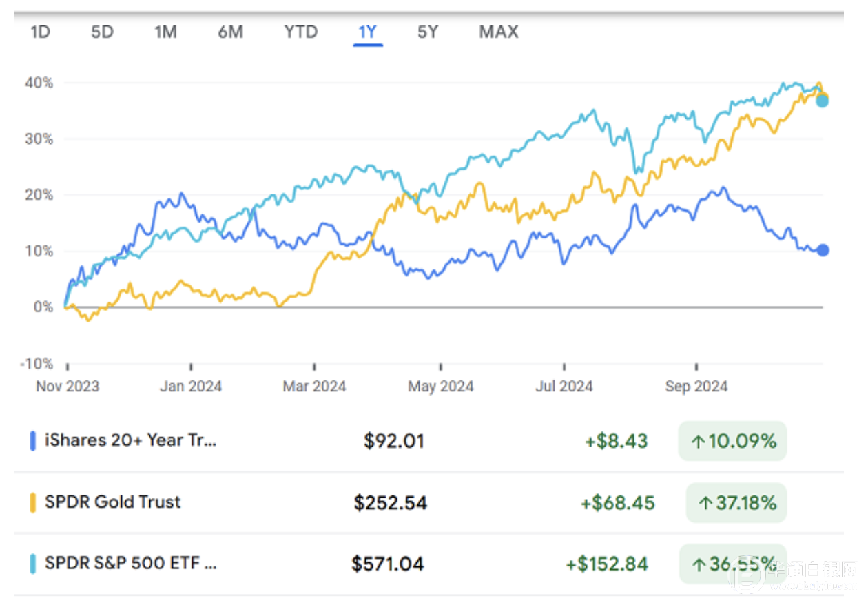Click the $252.54 Gold Trust price
The image size is (868, 605).
[391, 503]
